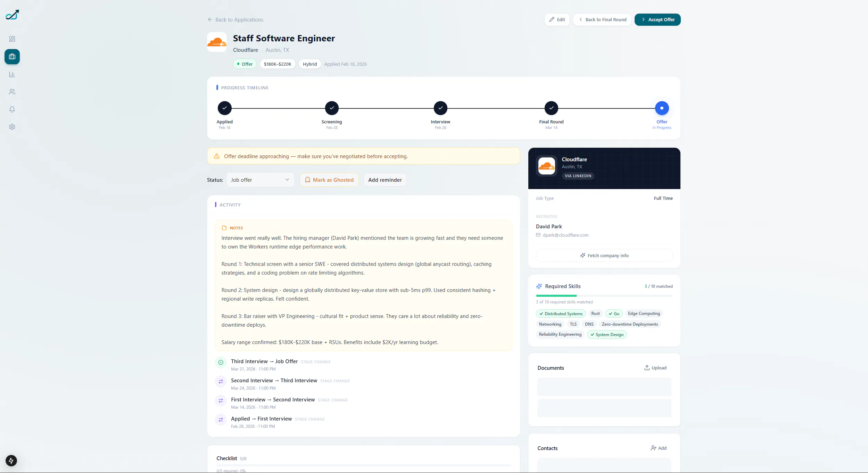Click the lightning bolt icon at bottom left
The width and height of the screenshot is (868, 473).
coord(11,461)
